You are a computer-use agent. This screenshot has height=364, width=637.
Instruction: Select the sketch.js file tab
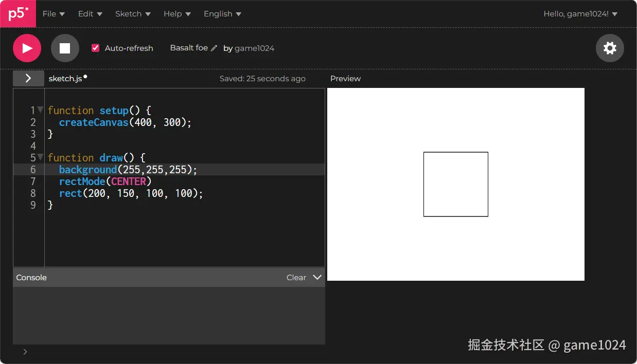pos(65,79)
